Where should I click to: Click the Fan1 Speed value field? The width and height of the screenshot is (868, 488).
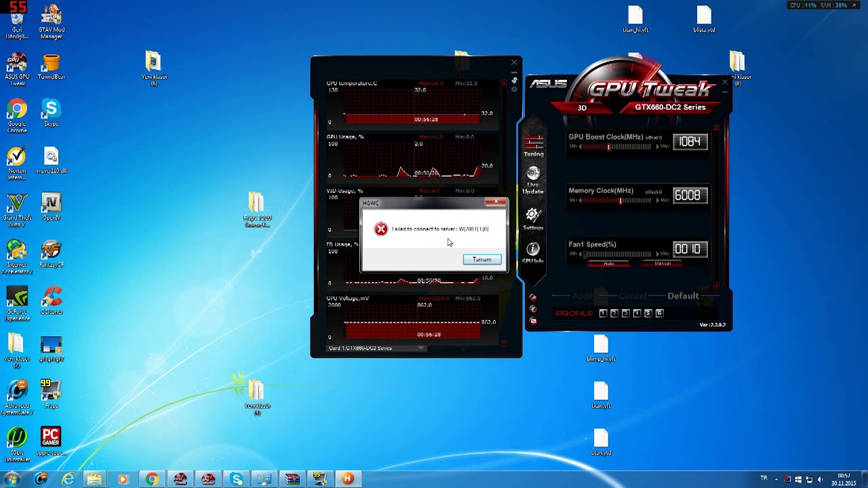(690, 249)
